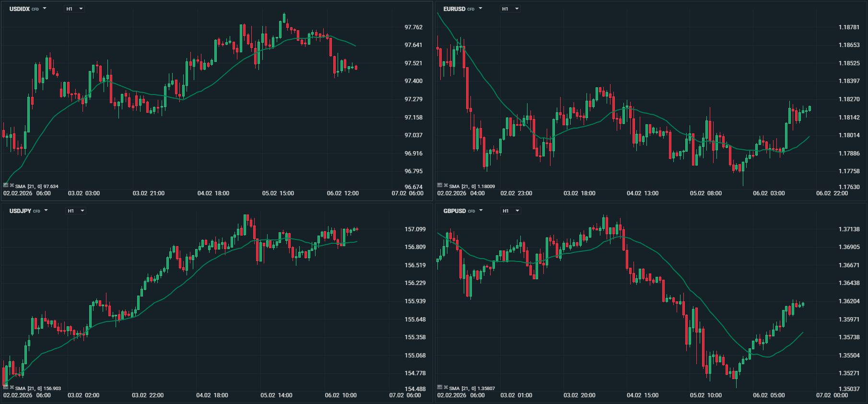This screenshot has height=404, width=868.
Task: Click 04.02 18:00 on USDJPY time axis
Action: (x=212, y=395)
